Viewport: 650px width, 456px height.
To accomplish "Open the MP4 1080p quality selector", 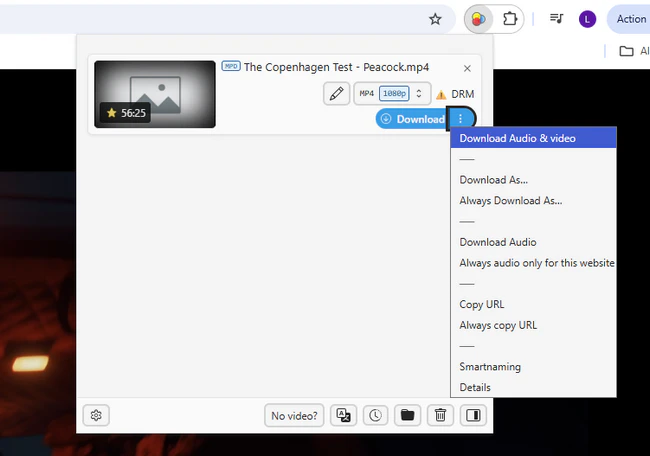I will 392,94.
